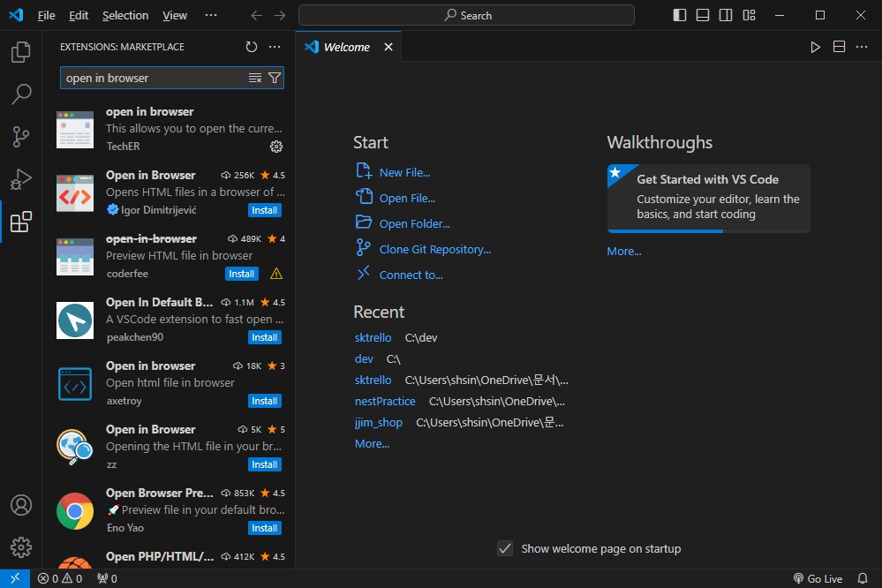Open recent dev folder in C:\
Image resolution: width=882 pixels, height=588 pixels.
click(364, 359)
